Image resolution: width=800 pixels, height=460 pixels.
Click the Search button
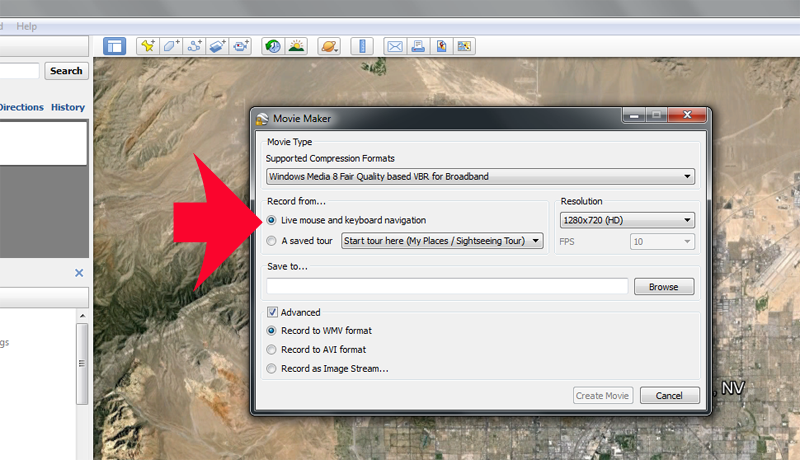pos(66,71)
